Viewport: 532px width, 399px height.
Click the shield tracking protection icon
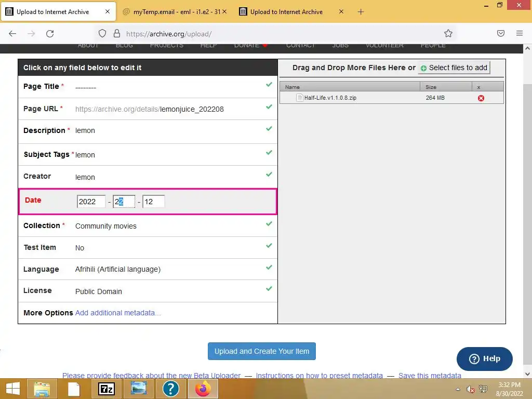[x=102, y=33]
